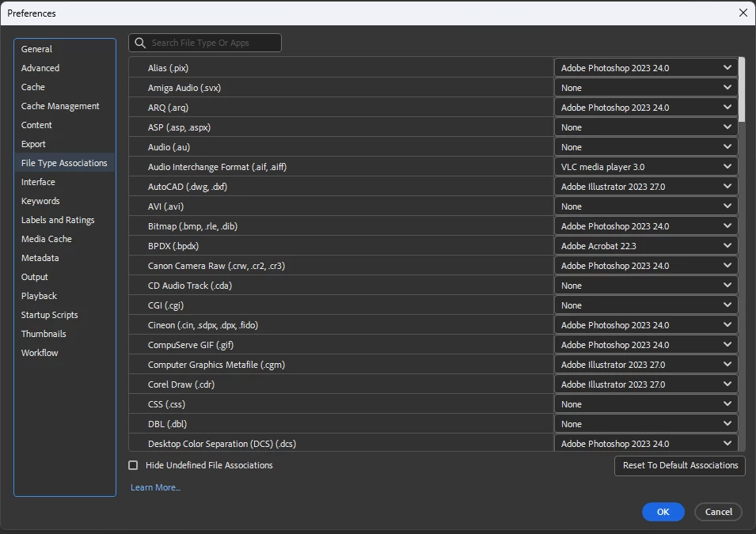
Task: Click the Alias (.pix) file type label
Action: pos(169,68)
